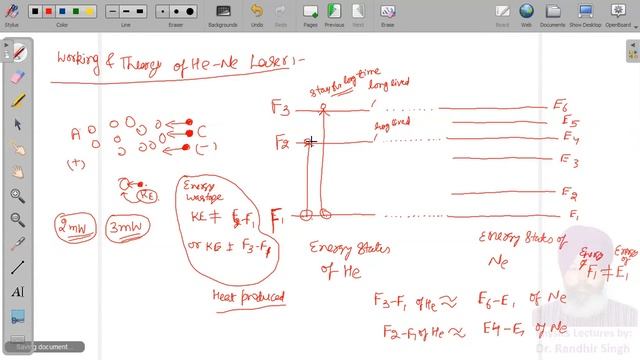This screenshot has height=360, width=640.
Task: Undo the last stroke
Action: click(257, 15)
